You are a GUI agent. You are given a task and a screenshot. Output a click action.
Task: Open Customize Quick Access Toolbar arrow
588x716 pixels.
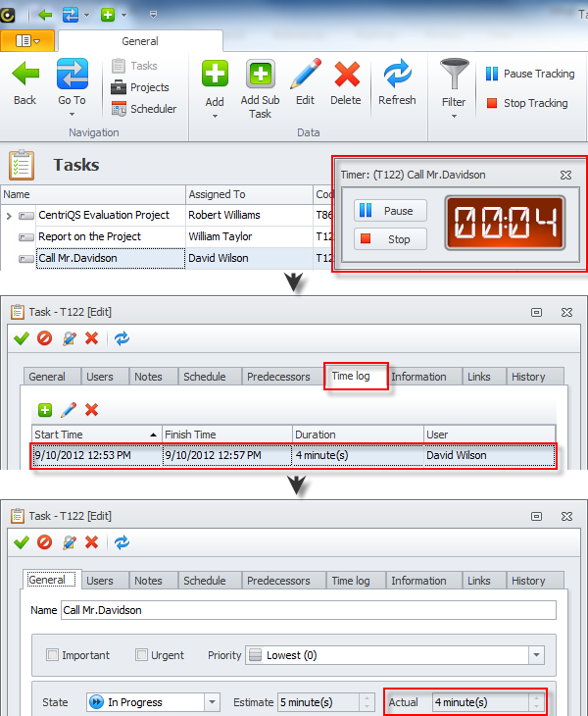pos(153,15)
